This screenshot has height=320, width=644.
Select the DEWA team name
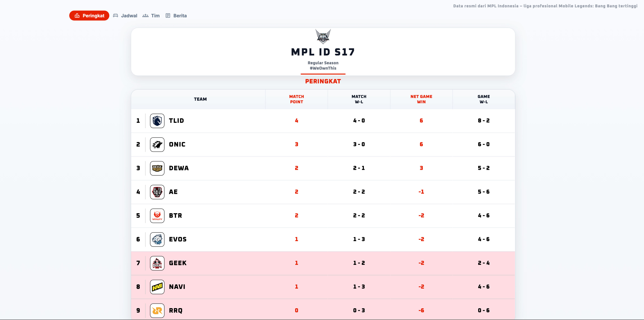tap(179, 168)
